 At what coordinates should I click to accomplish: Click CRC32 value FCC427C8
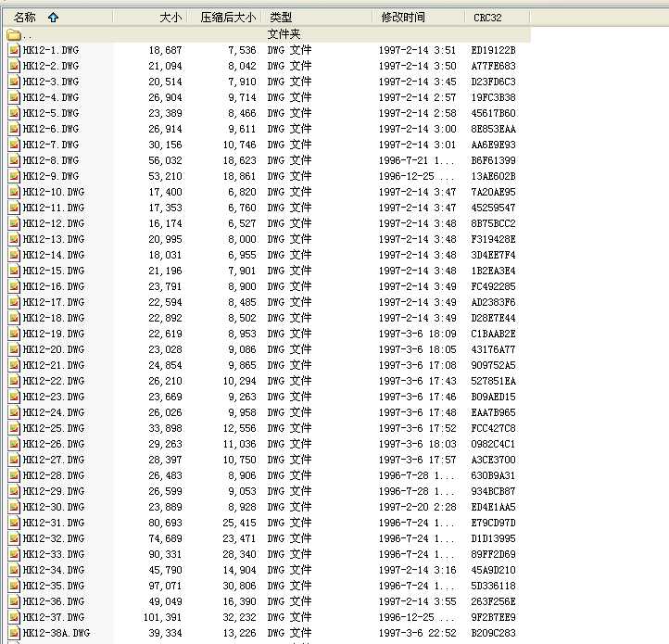tap(493, 428)
